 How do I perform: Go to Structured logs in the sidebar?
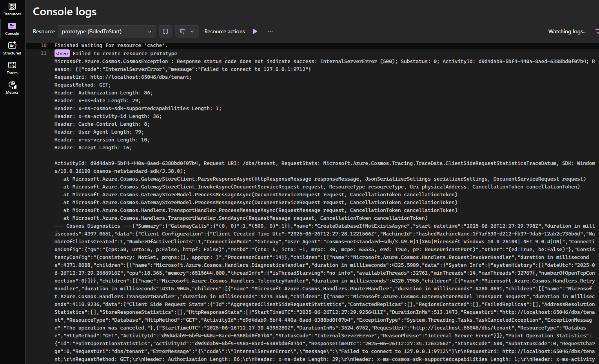point(12,49)
